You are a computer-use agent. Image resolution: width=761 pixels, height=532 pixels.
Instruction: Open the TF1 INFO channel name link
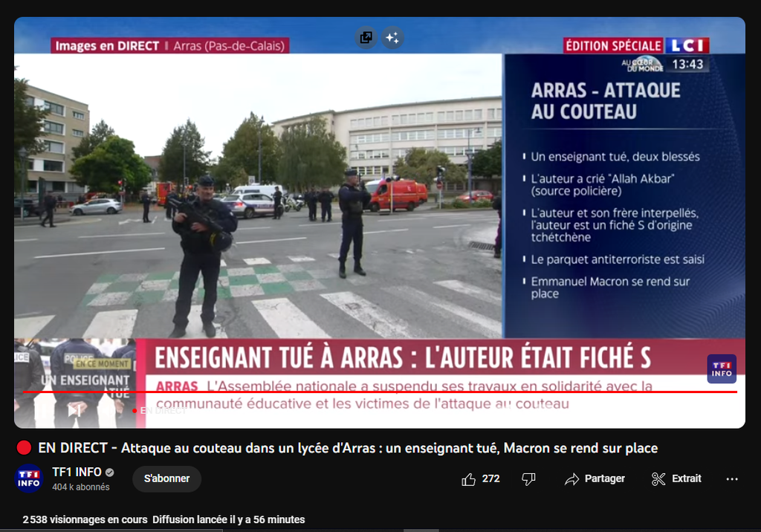click(77, 472)
